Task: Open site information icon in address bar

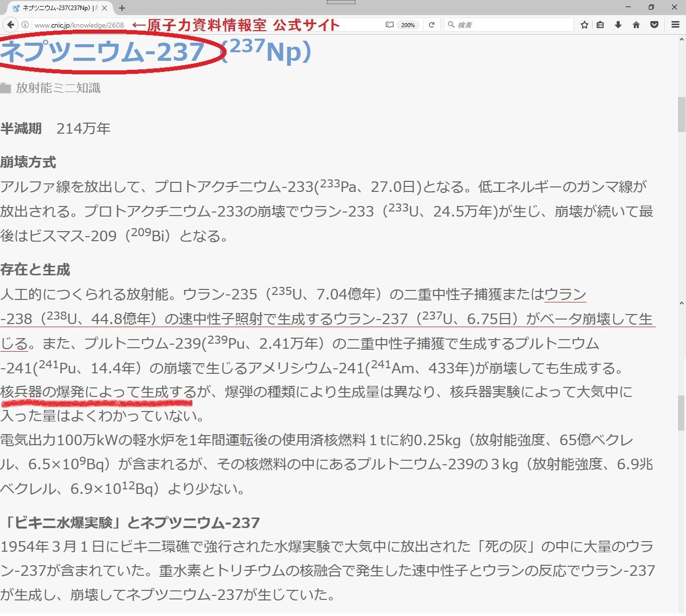Action: coord(25,25)
